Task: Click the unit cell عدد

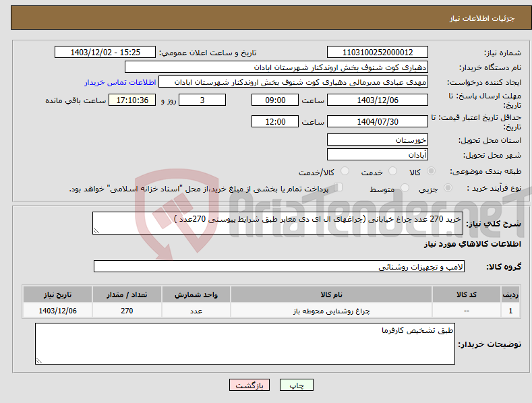Action: tap(196, 311)
